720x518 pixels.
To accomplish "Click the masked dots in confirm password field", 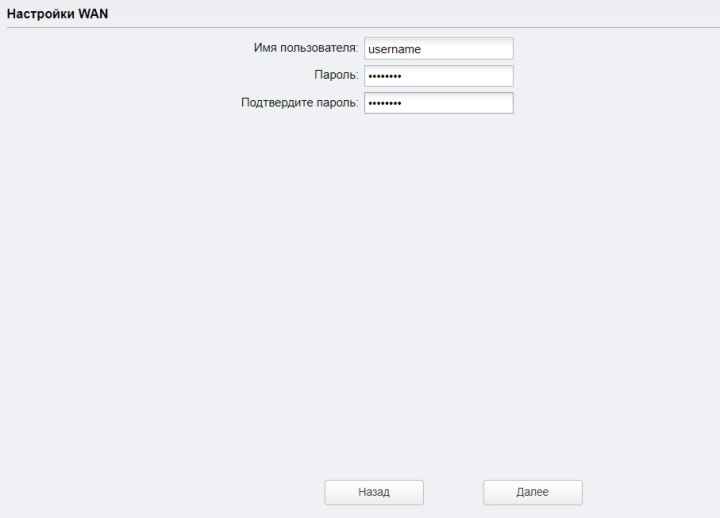I will click(385, 103).
